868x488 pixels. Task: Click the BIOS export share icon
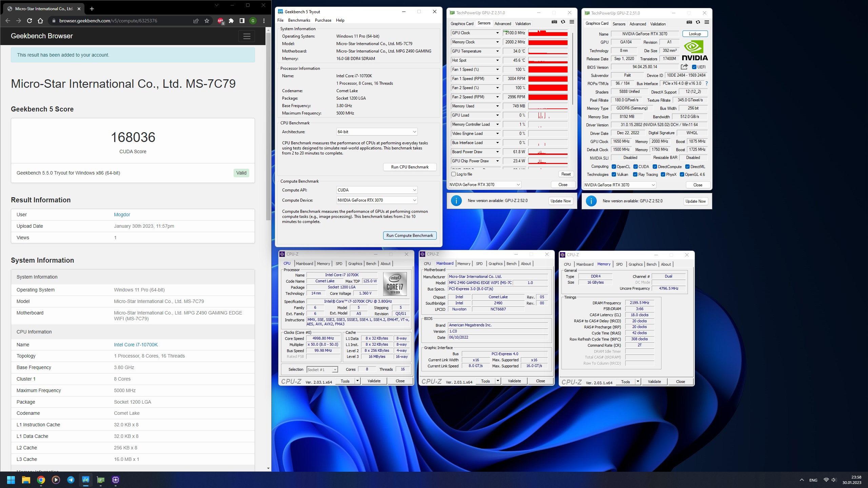click(684, 67)
